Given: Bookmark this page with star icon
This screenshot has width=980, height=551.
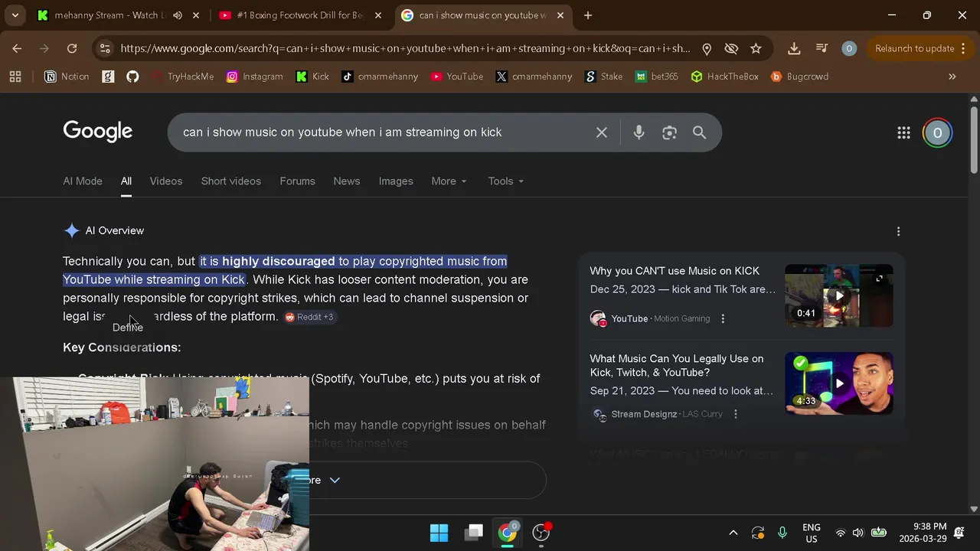Looking at the screenshot, I should [x=756, y=48].
